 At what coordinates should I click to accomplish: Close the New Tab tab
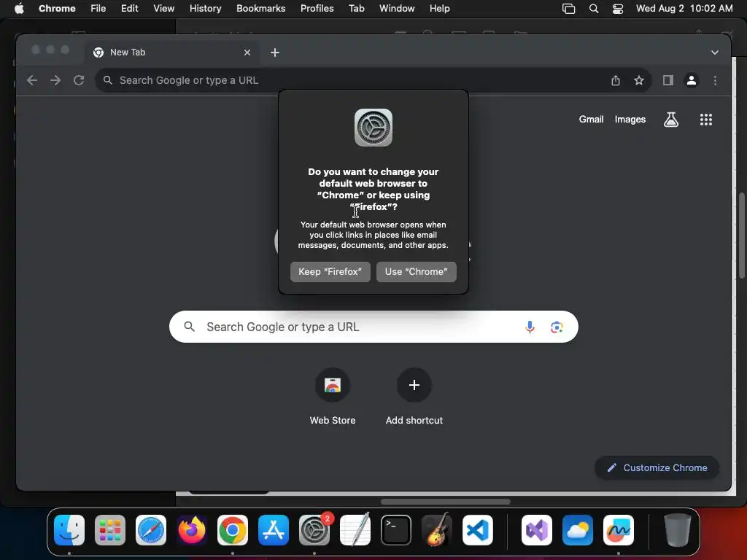click(247, 52)
